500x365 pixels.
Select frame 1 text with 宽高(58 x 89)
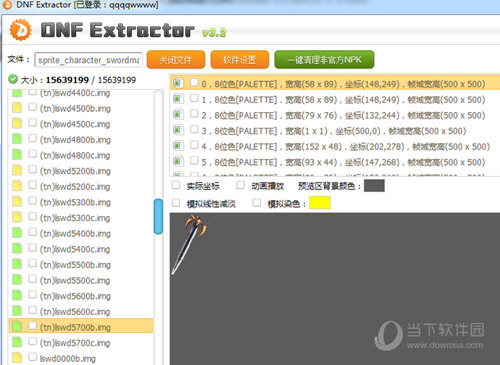coord(343,100)
